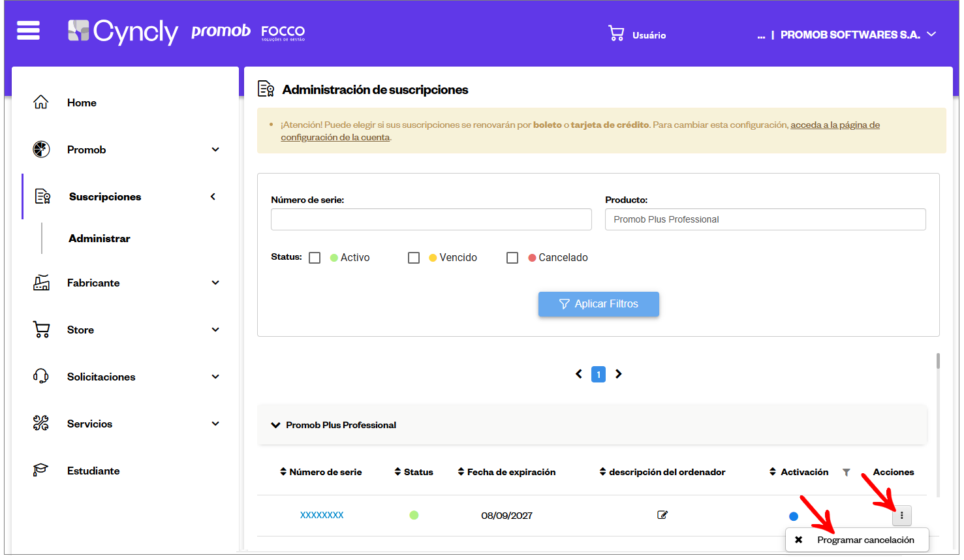Expand the Store sidebar submenu
Screen dimensions: 964x560
[x=215, y=330]
